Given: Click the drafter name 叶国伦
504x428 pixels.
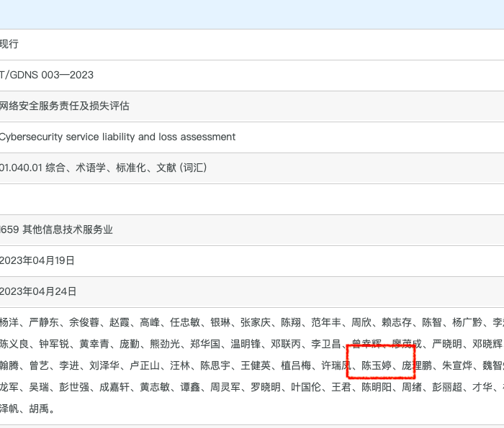Looking at the screenshot, I should point(306,387).
